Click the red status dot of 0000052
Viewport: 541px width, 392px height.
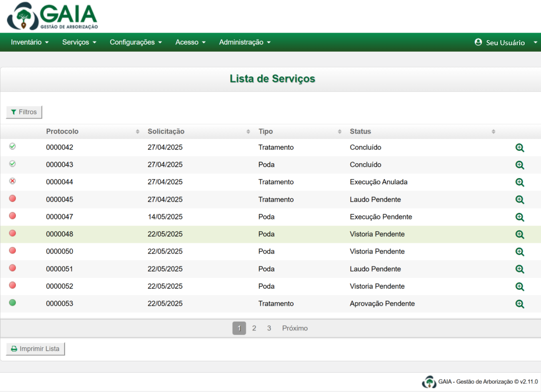point(12,285)
